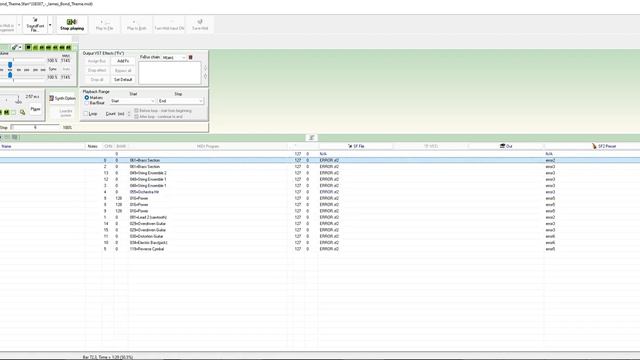The image size is (640, 360).
Task: Open the arrow dropdown next to SoundFont File
Action: pyautogui.click(x=50, y=24)
